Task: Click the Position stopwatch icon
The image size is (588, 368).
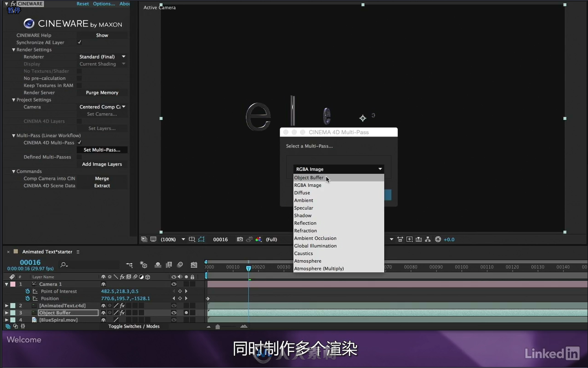Action: point(28,298)
